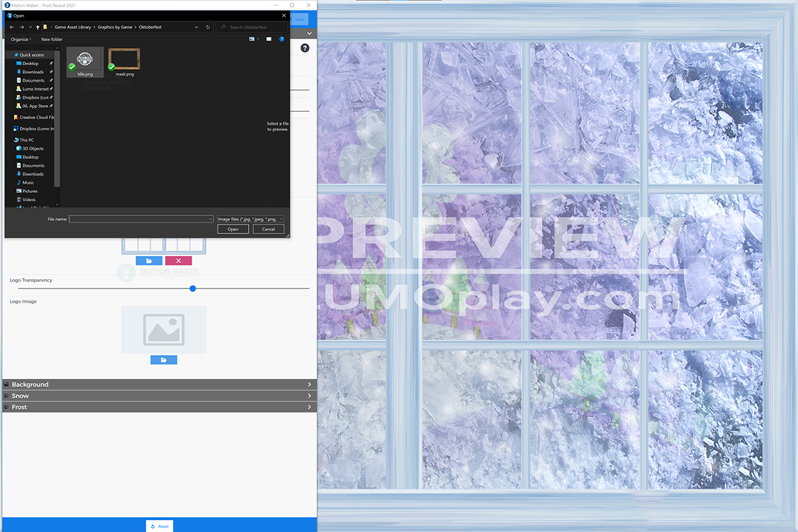Select Downloads under Quick access
The height and width of the screenshot is (532, 798).
click(x=33, y=72)
